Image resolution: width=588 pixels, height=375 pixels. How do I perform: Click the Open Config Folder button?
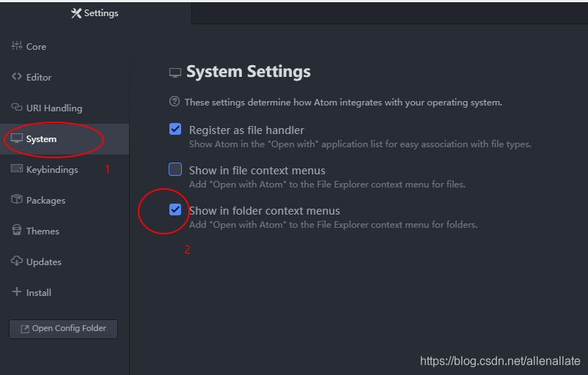pyautogui.click(x=63, y=329)
